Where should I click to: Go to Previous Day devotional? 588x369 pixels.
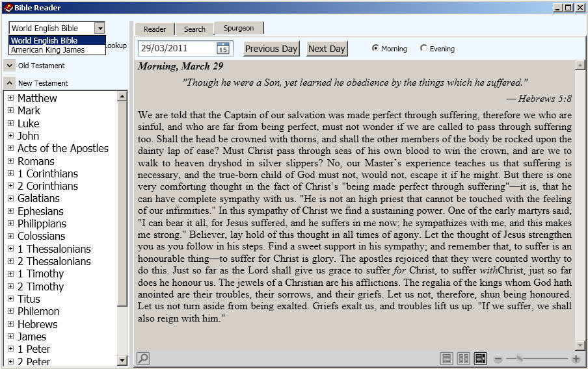pos(271,49)
